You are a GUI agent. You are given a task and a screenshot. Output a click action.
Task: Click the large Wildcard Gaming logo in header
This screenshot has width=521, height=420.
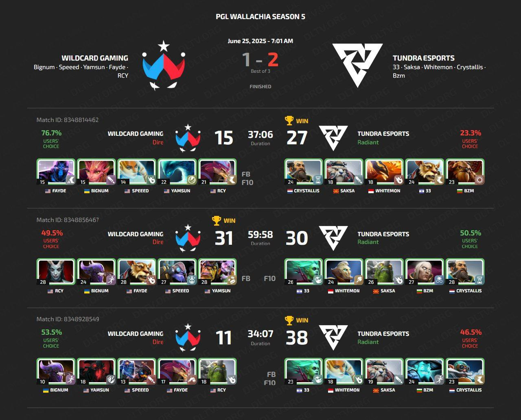click(164, 65)
